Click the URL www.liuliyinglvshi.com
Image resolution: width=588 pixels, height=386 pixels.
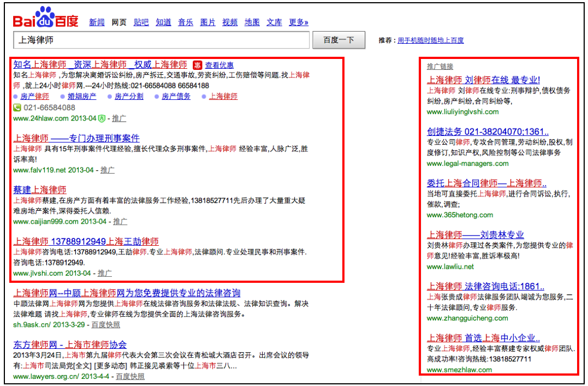pos(463,112)
